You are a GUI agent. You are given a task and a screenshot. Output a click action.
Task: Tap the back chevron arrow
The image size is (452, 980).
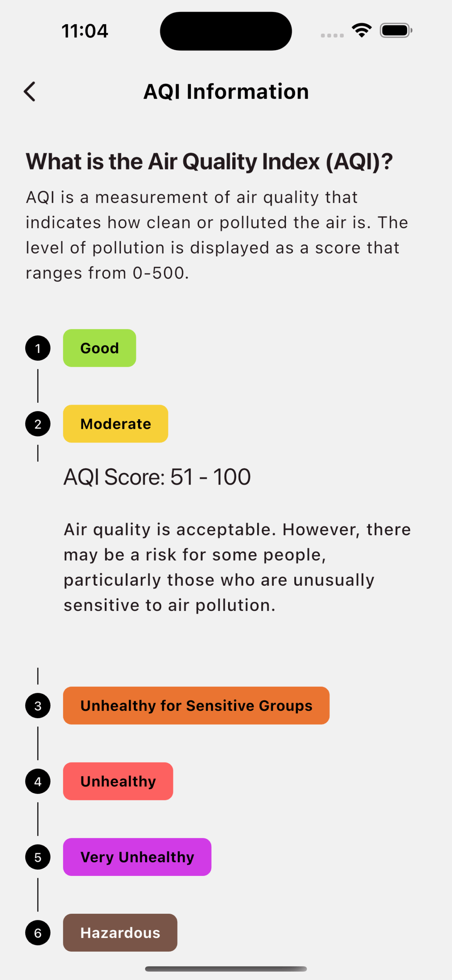click(x=30, y=91)
